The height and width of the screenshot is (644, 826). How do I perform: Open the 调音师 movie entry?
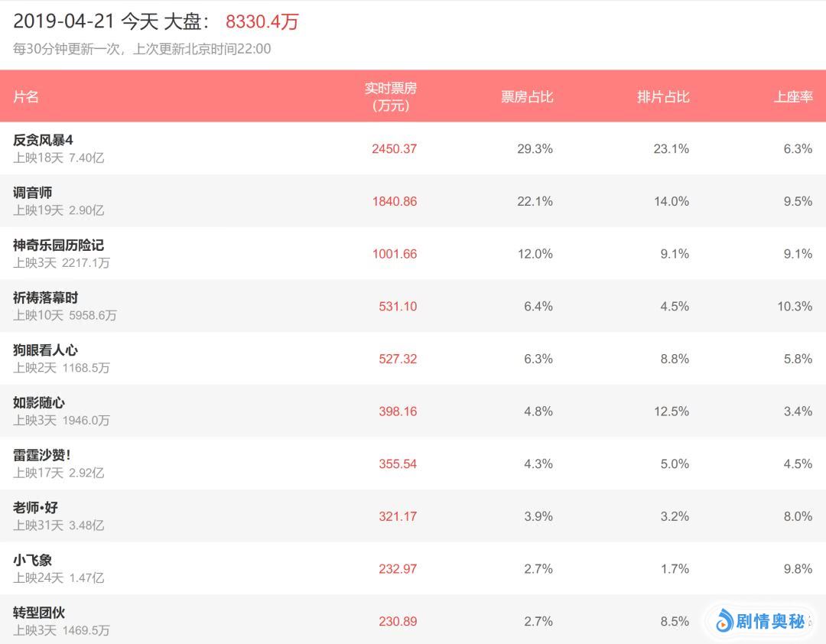coord(33,193)
